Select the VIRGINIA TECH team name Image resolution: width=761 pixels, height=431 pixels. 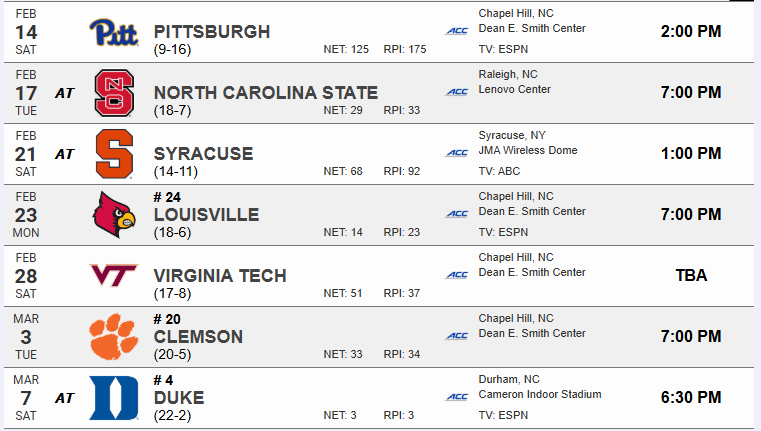[220, 276]
